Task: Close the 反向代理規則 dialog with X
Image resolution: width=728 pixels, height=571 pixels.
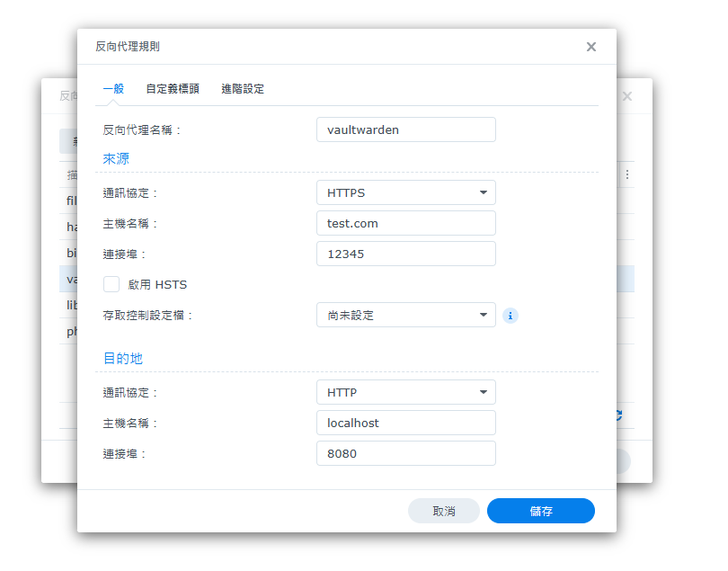Action: click(590, 47)
